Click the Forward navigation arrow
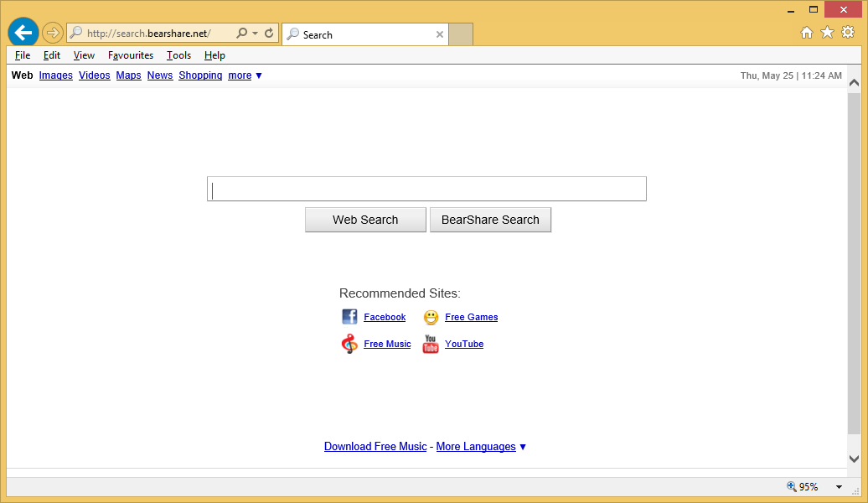The image size is (868, 503). click(53, 33)
